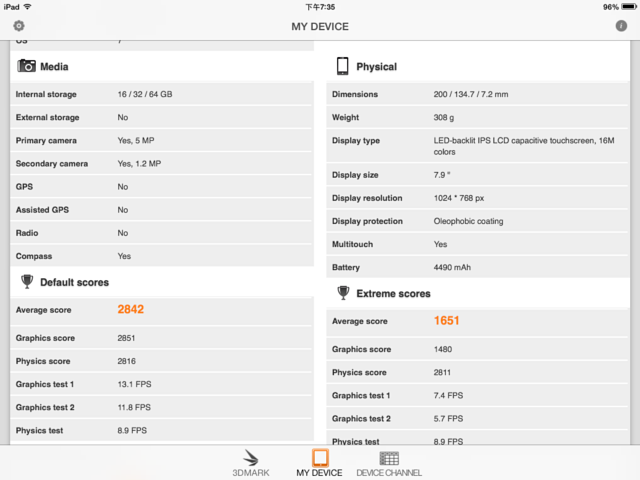Tap the Wi-Fi status icon
Image resolution: width=640 pixels, height=480 pixels.
[x=28, y=7]
